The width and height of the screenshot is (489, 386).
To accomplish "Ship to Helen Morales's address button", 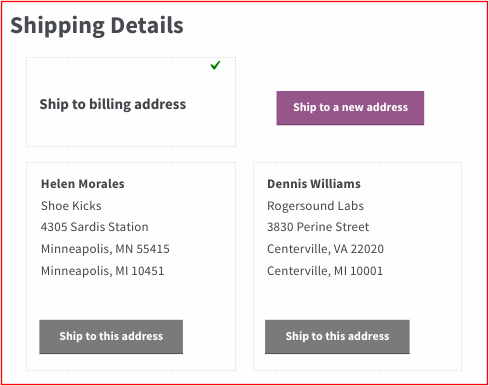I will point(111,337).
